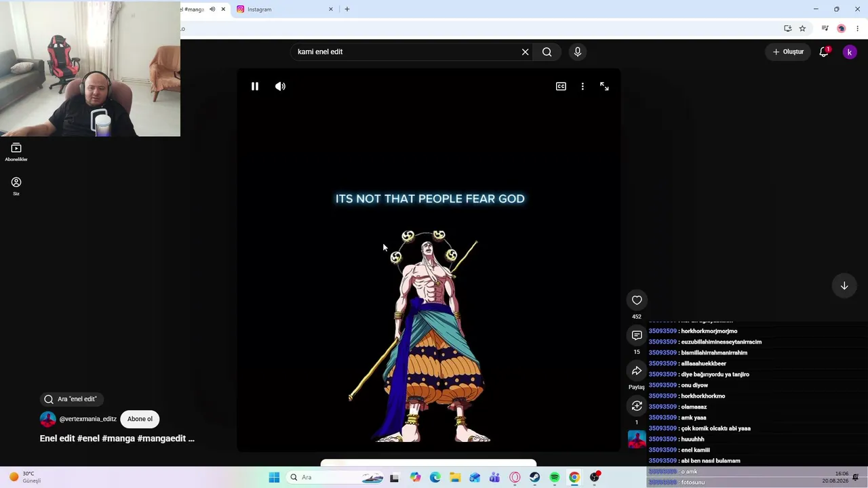Open File Explorer from the taskbar
868x488 pixels.
[x=455, y=477]
